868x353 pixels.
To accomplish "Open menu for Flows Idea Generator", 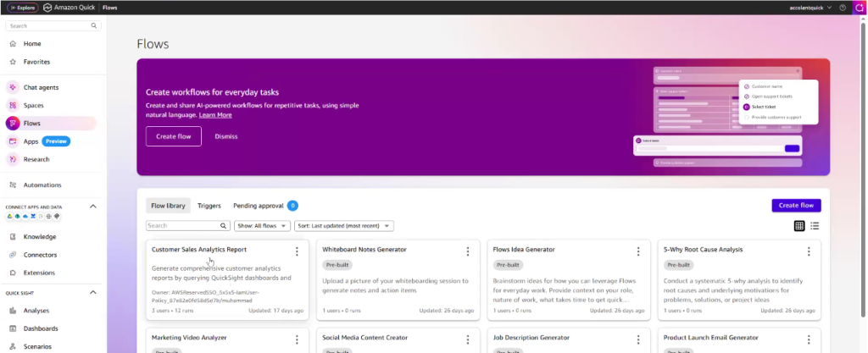I will tap(638, 251).
